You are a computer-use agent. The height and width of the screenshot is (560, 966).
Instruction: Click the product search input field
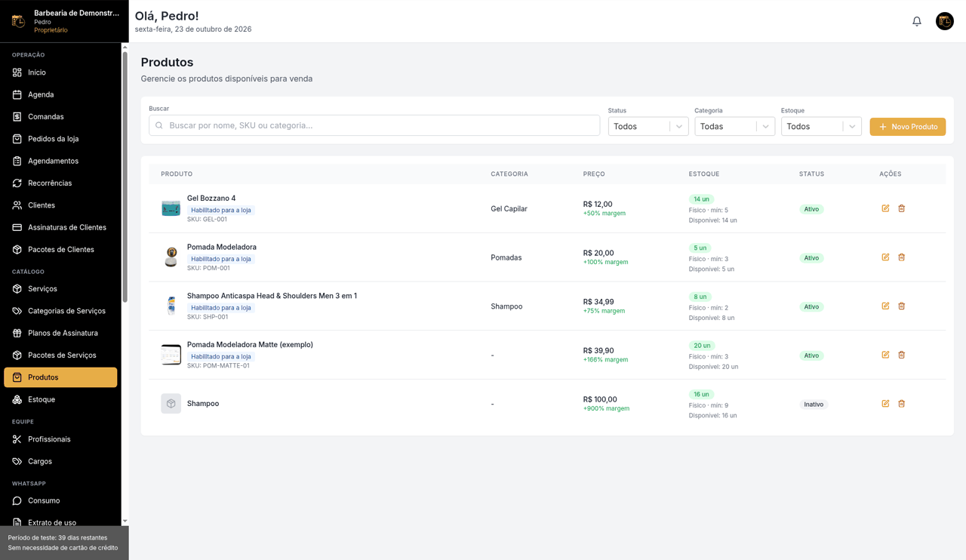374,125
